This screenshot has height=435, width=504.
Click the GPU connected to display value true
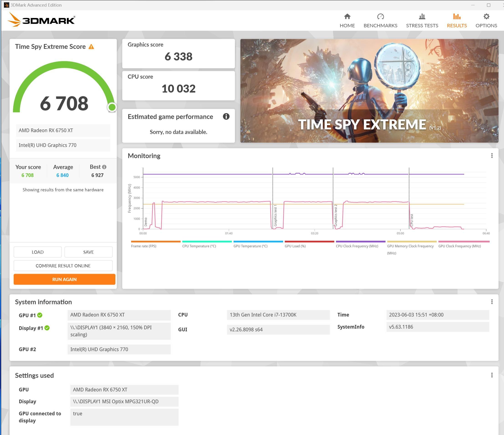tap(124, 417)
